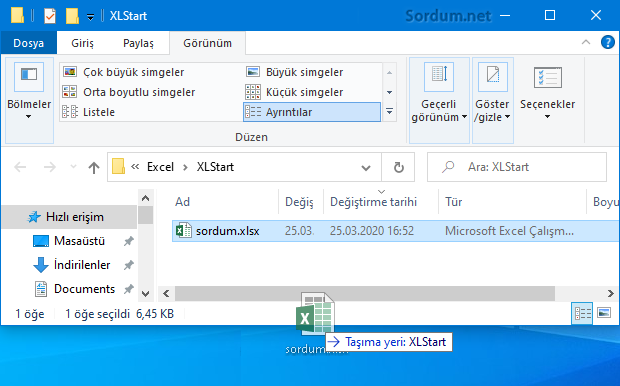Select the sordum.xlsx file

click(395, 231)
